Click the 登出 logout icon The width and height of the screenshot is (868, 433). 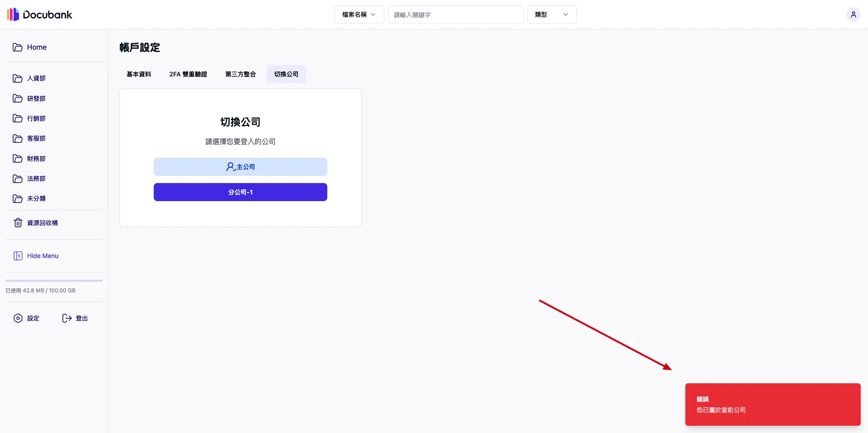[67, 318]
